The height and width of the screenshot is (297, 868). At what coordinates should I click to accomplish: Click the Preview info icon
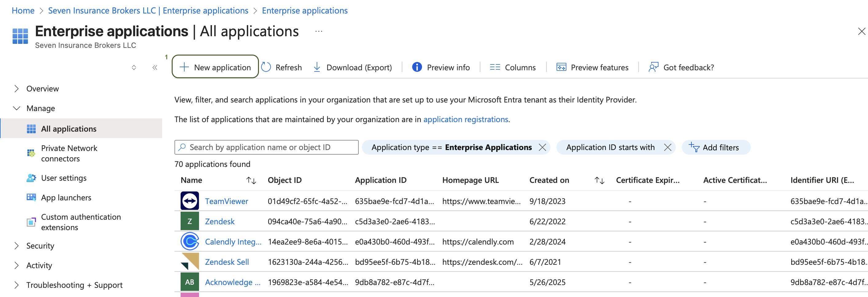coord(417,67)
